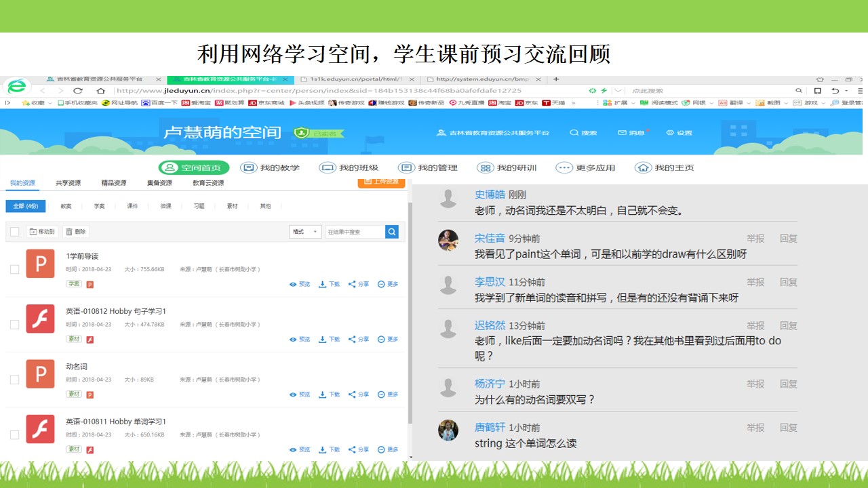Viewport: 868px width, 488px height.
Task: Open 我的班级 navigation icon
Action: click(x=328, y=167)
